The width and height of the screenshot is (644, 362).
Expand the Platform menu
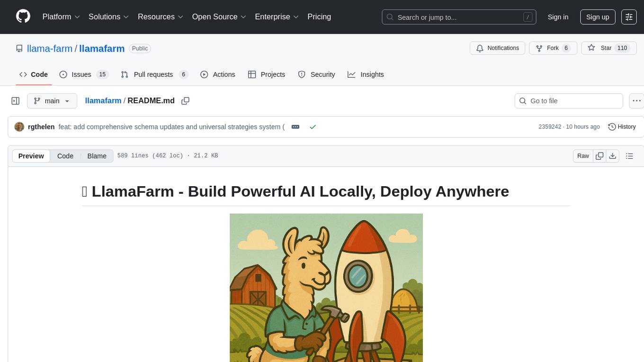pyautogui.click(x=61, y=17)
